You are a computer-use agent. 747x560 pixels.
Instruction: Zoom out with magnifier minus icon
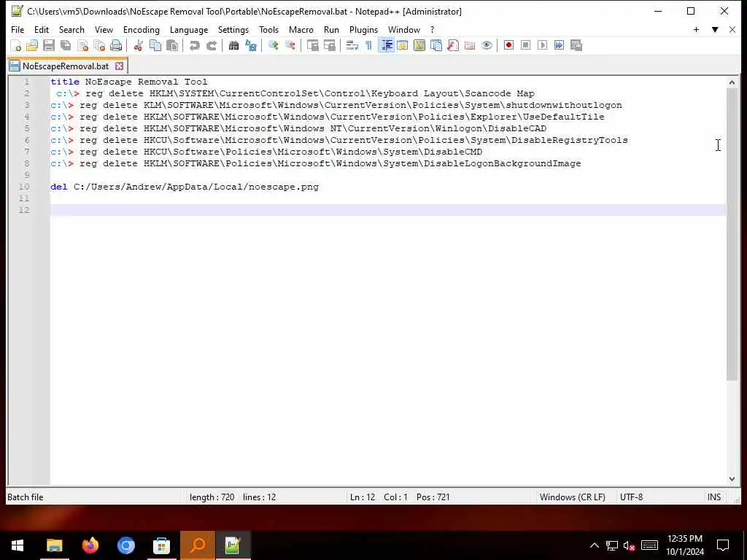[x=290, y=45]
